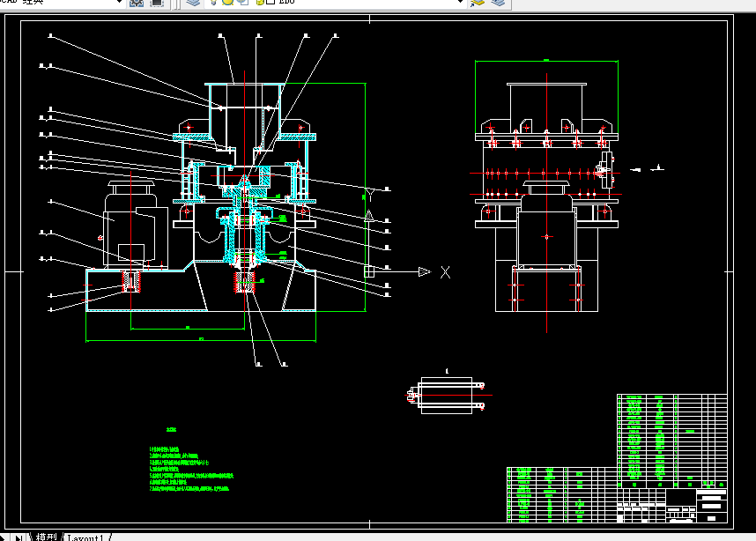
Task: Click the My Workspace toolbar icon
Action: [157, 3]
